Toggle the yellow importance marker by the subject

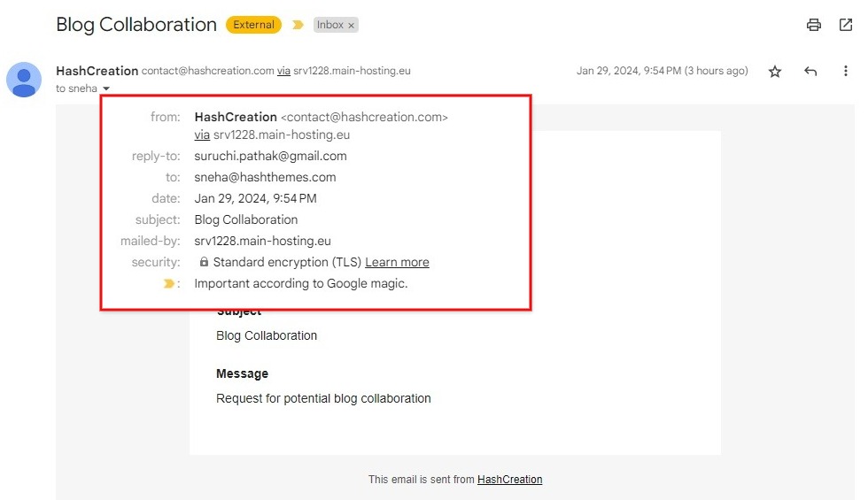point(298,25)
